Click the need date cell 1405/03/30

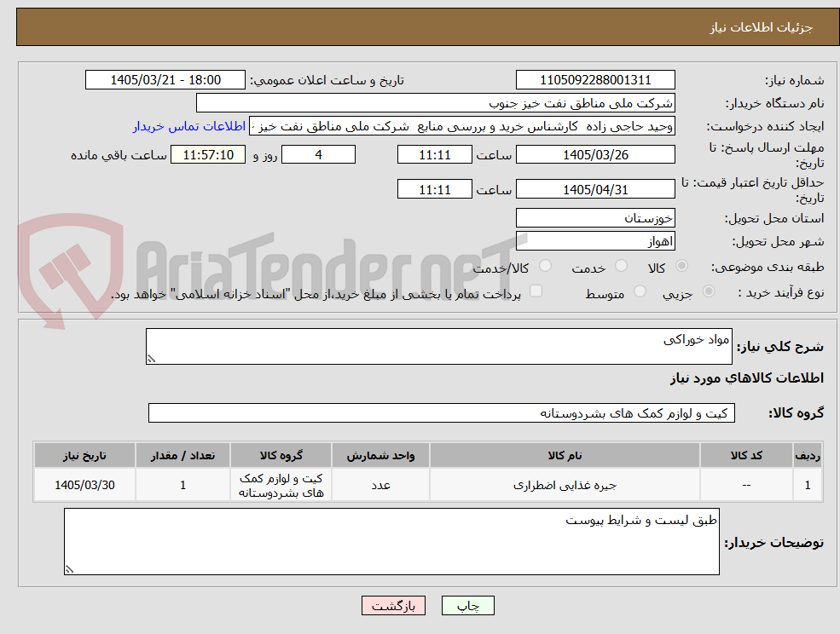pyautogui.click(x=84, y=485)
